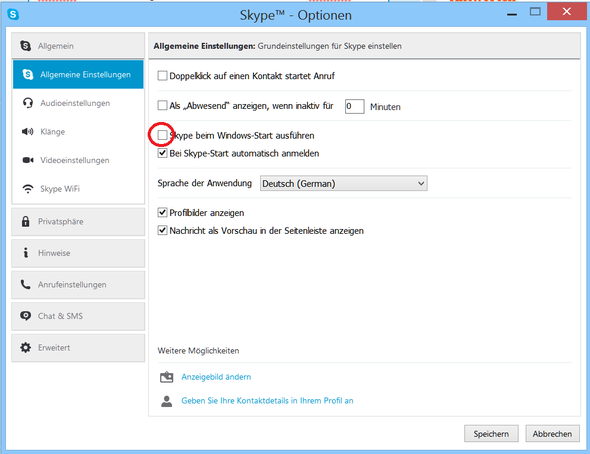Enable Skype beim Windows-Start ausführen checkbox
The image size is (590, 454).
tap(162, 135)
